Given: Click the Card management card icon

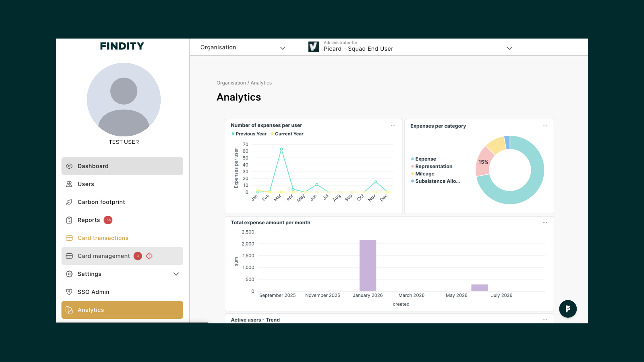Looking at the screenshot, I should tap(69, 256).
